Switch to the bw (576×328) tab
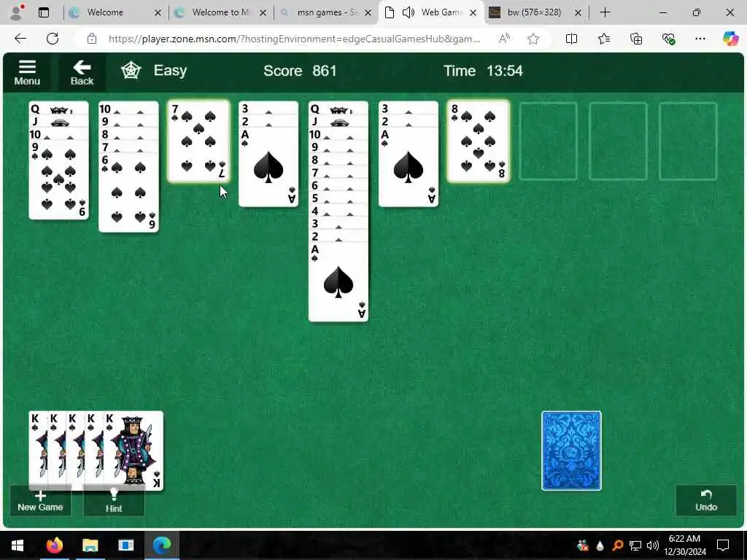This screenshot has height=560, width=747. (534, 12)
